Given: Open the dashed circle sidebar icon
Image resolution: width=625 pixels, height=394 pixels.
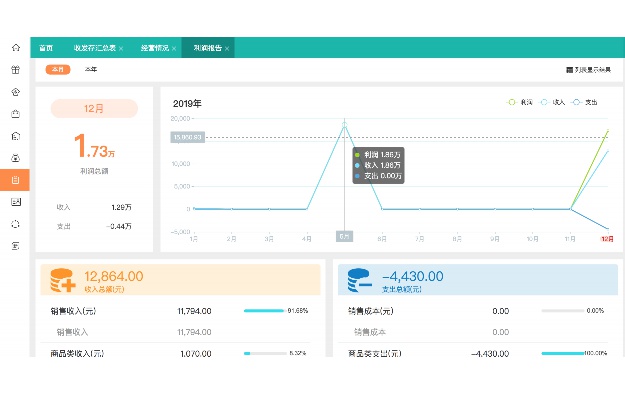Looking at the screenshot, I should (x=16, y=224).
